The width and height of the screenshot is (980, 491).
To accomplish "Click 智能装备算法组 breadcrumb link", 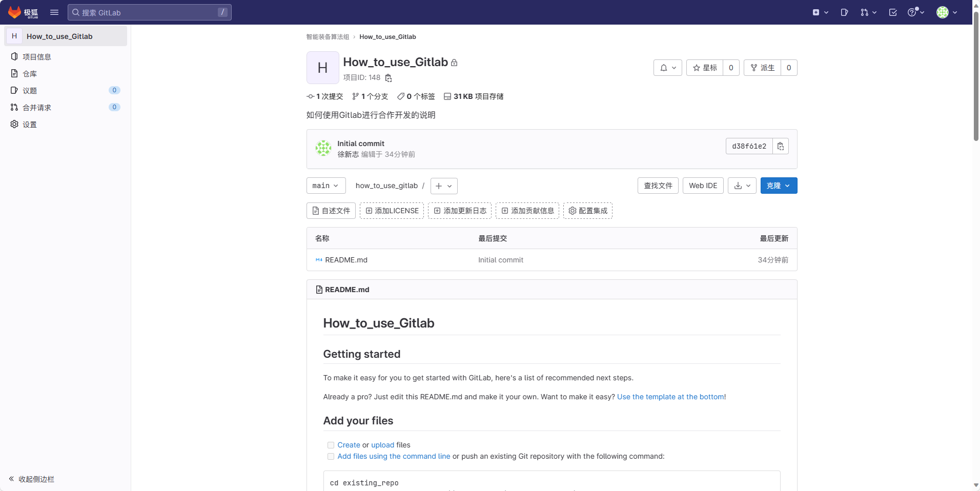I will click(x=328, y=37).
